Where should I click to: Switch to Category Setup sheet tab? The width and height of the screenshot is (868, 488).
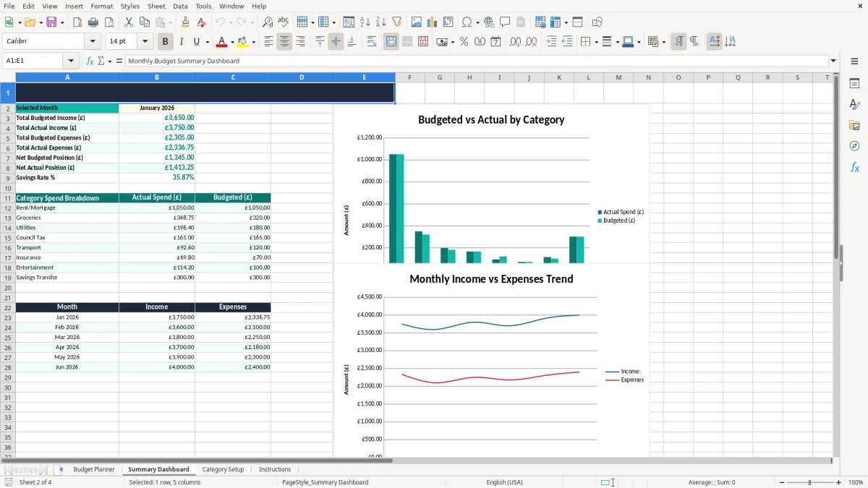(223, 469)
